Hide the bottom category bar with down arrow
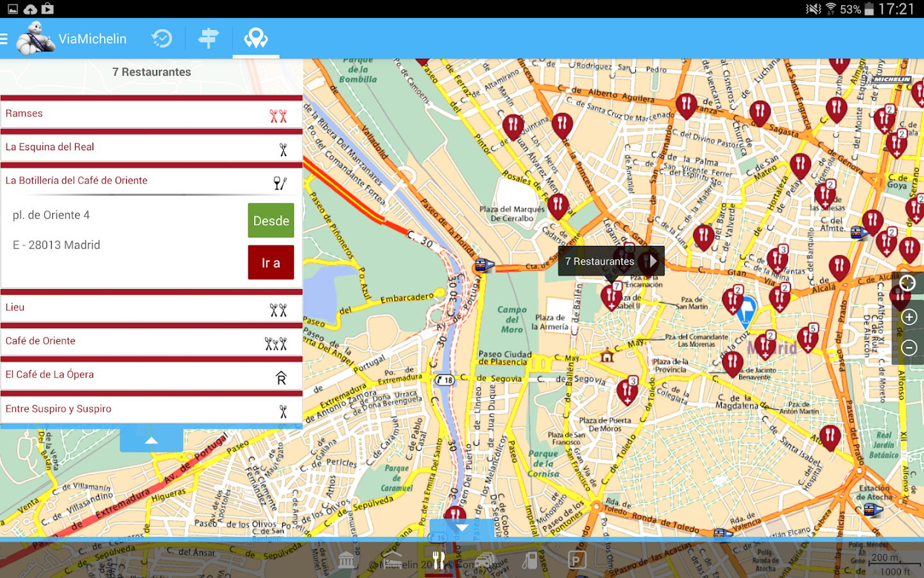 pos(462,528)
